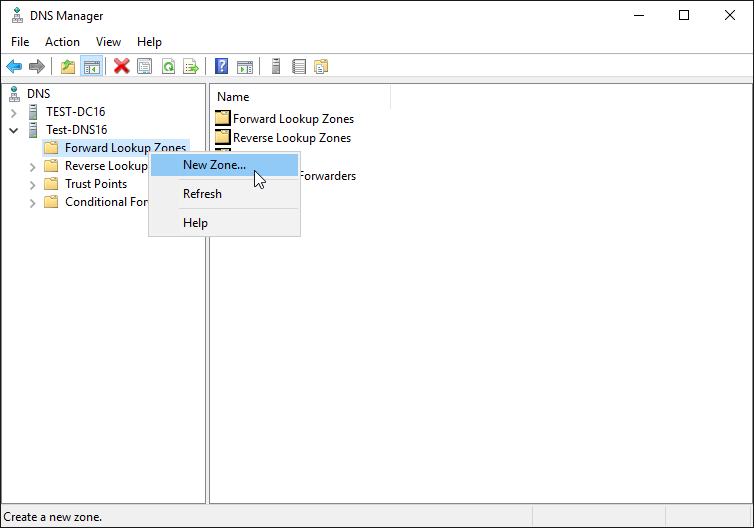Open the View menu

pos(108,42)
